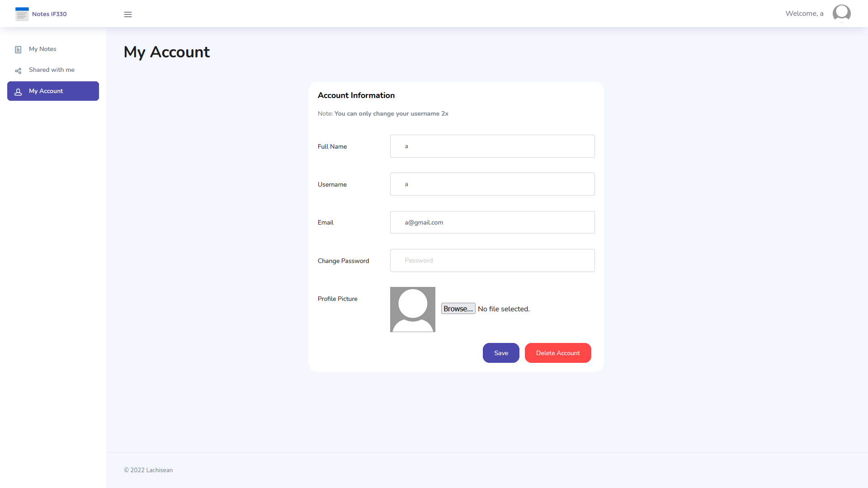This screenshot has height=488, width=868.
Task: Click the Email input field
Action: coord(492,222)
